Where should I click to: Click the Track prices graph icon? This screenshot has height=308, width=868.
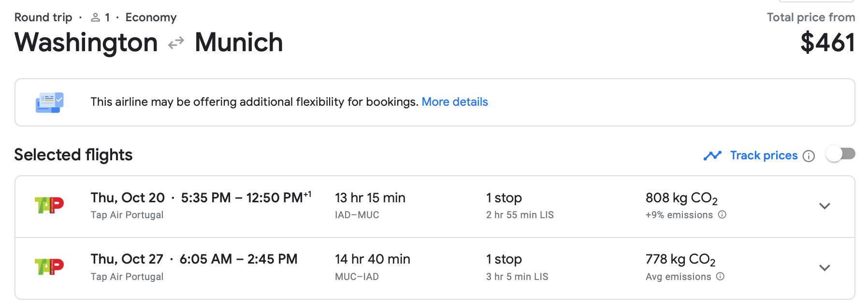(712, 155)
